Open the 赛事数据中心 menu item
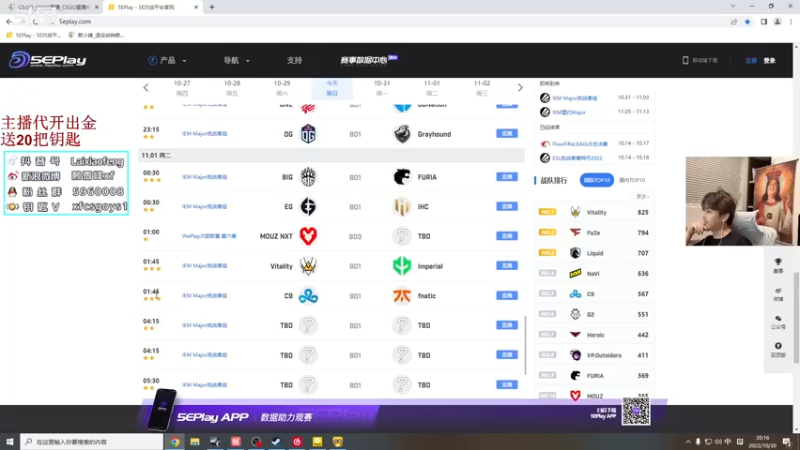Viewport: 800px width, 450px height. (x=368, y=60)
